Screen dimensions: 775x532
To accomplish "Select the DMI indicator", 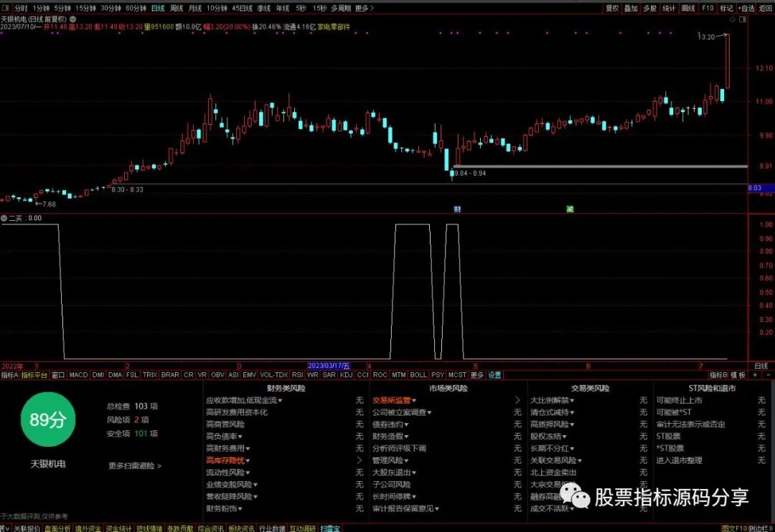I will pyautogui.click(x=98, y=375).
